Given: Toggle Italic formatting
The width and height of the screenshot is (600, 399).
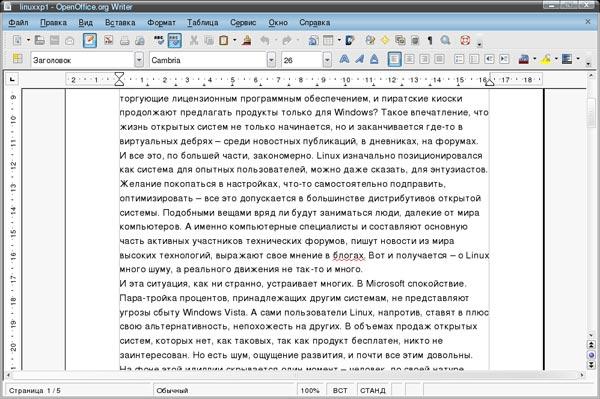Looking at the screenshot, I should pos(359,59).
